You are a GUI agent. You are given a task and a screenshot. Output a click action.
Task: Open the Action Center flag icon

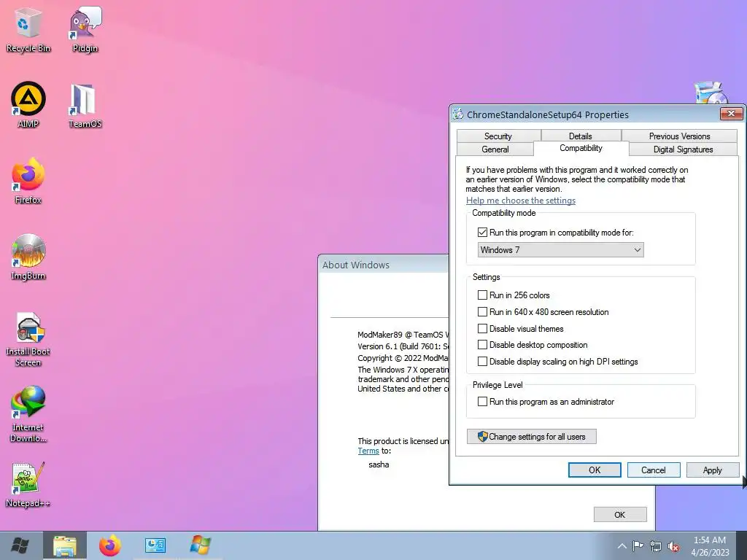(x=638, y=545)
